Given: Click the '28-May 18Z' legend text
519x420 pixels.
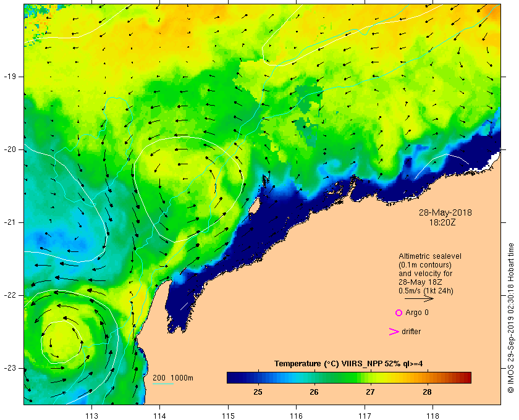Looking at the screenshot, I should pos(420,282).
